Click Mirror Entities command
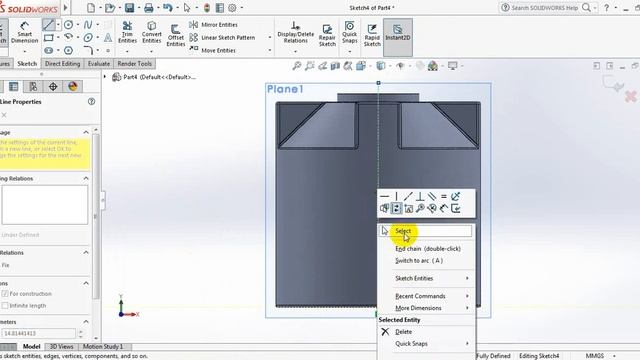 [214, 25]
